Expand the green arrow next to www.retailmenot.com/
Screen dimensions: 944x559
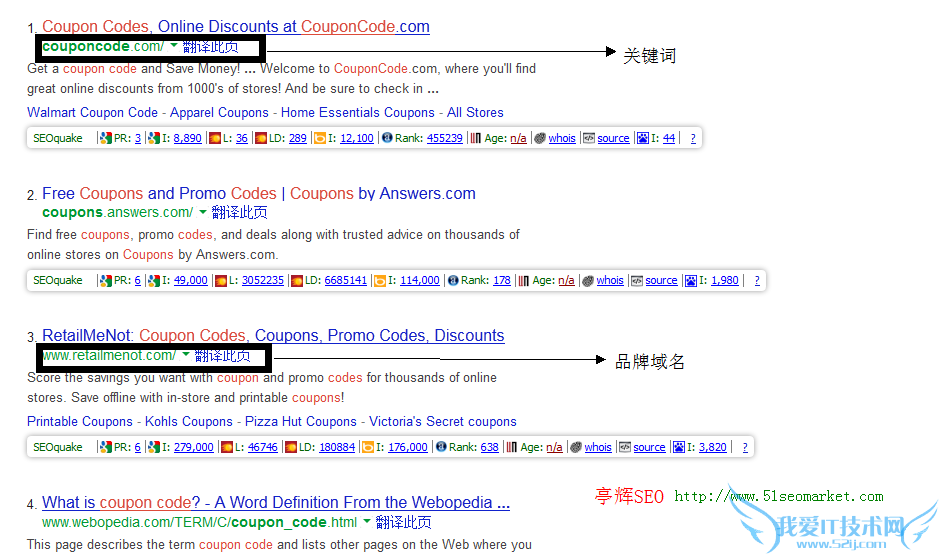pos(186,354)
